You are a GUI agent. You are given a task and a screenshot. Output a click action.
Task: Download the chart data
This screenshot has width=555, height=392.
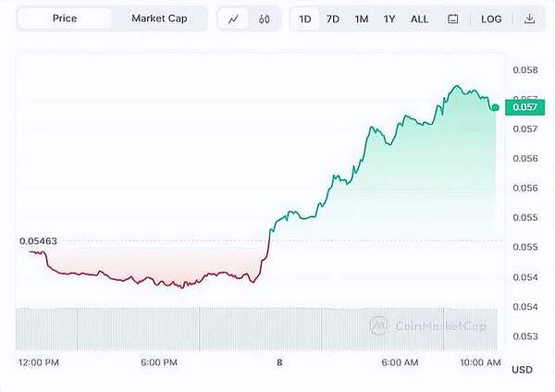pos(529,18)
